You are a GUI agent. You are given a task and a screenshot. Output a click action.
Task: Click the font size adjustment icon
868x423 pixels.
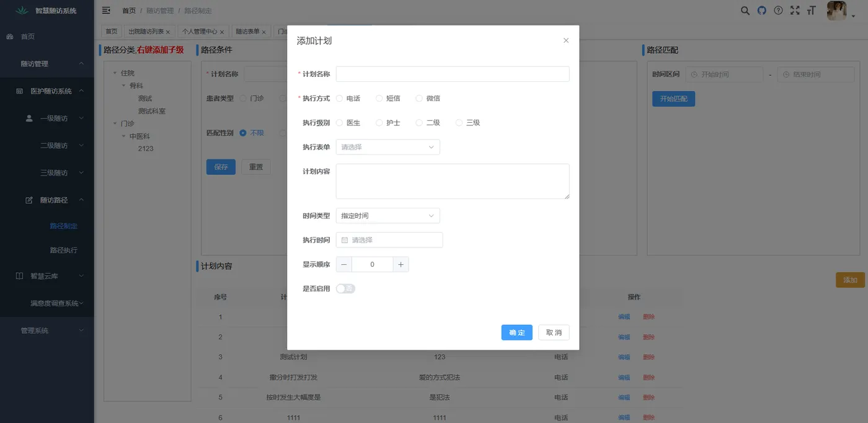(811, 11)
